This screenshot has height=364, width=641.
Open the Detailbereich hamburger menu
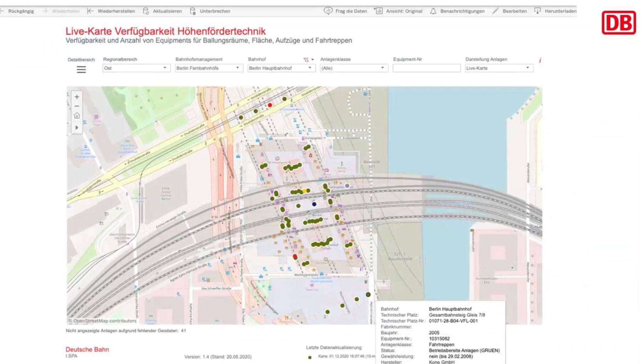(81, 70)
